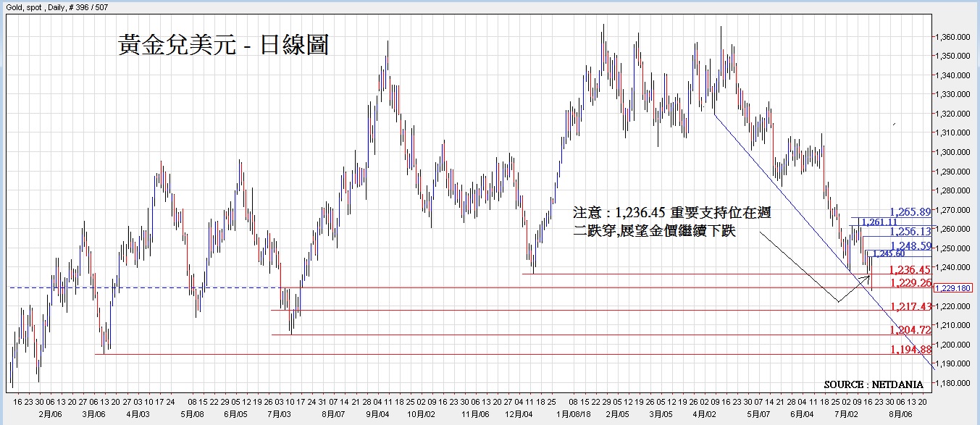Select the 1,229.26 red support label
This screenshot has width=980, height=425.
click(x=910, y=282)
